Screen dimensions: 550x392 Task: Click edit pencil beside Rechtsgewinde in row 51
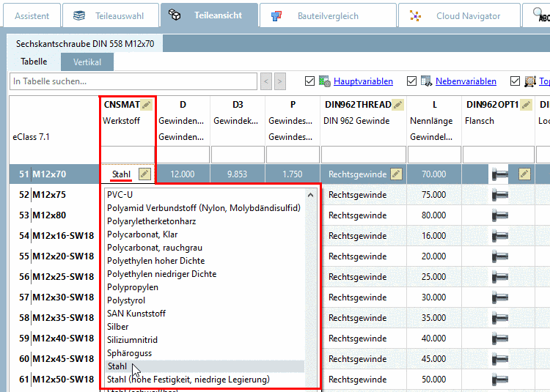(x=396, y=174)
